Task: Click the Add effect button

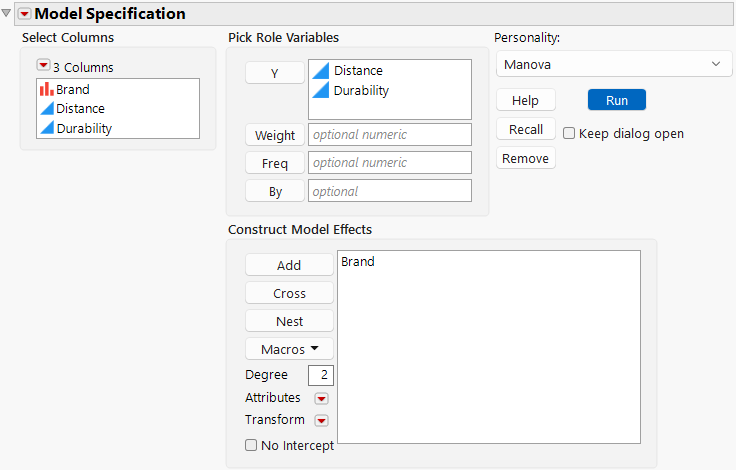Action: click(x=289, y=265)
